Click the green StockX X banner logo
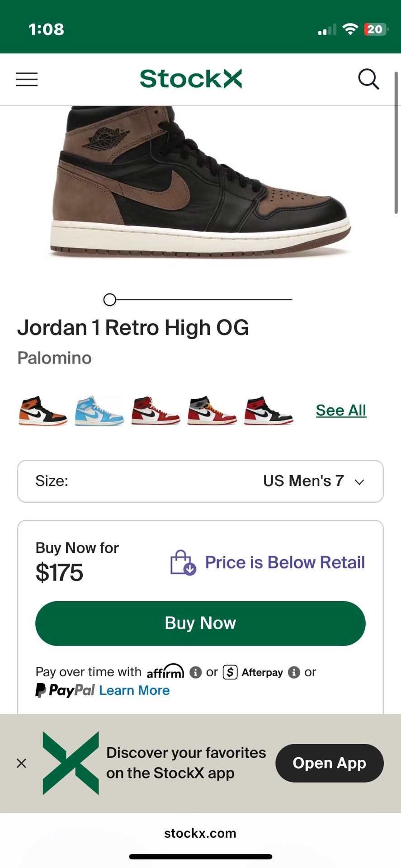 pyautogui.click(x=71, y=763)
